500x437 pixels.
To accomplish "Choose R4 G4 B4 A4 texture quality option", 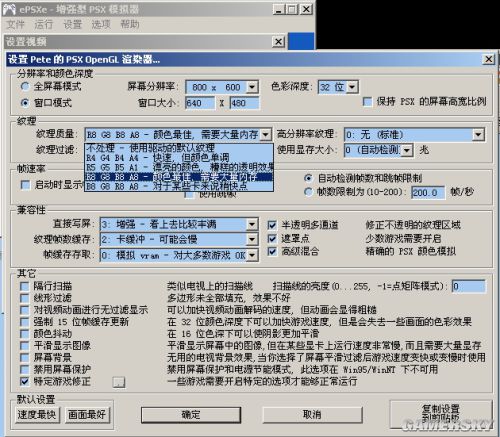I will point(179,157).
